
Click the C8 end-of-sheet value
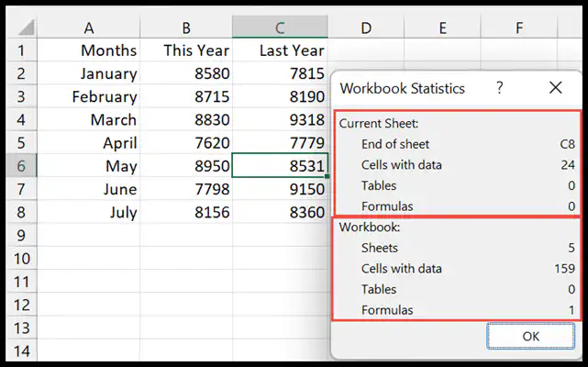coord(567,144)
